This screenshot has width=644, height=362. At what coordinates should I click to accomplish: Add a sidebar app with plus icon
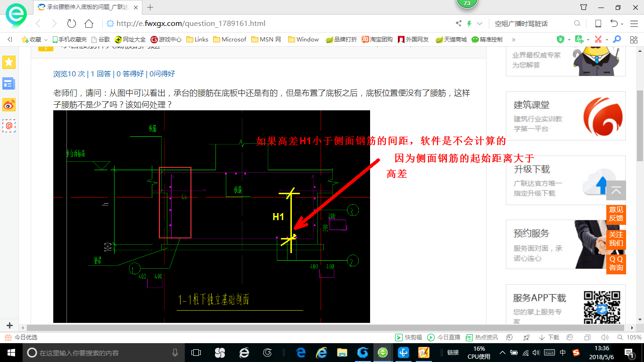point(9,325)
